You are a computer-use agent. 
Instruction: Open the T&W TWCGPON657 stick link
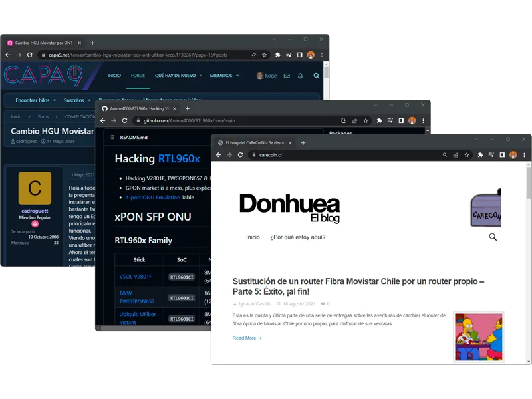coord(137,297)
